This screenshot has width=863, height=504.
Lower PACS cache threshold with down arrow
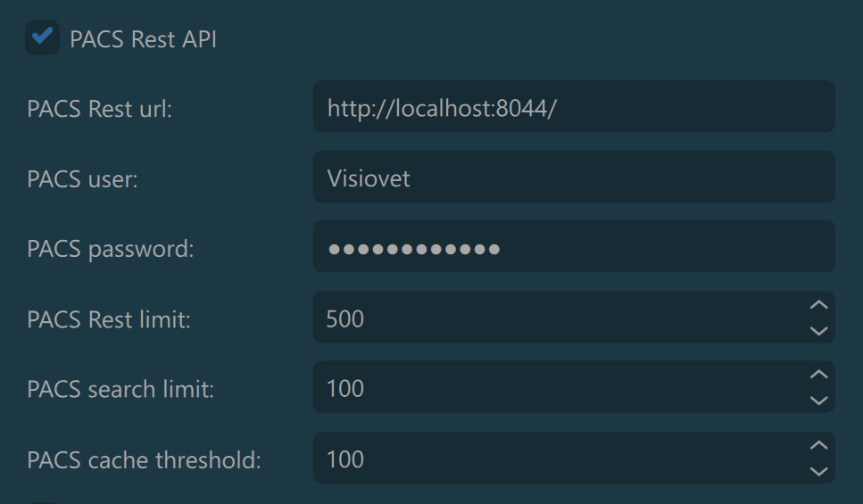tap(818, 471)
